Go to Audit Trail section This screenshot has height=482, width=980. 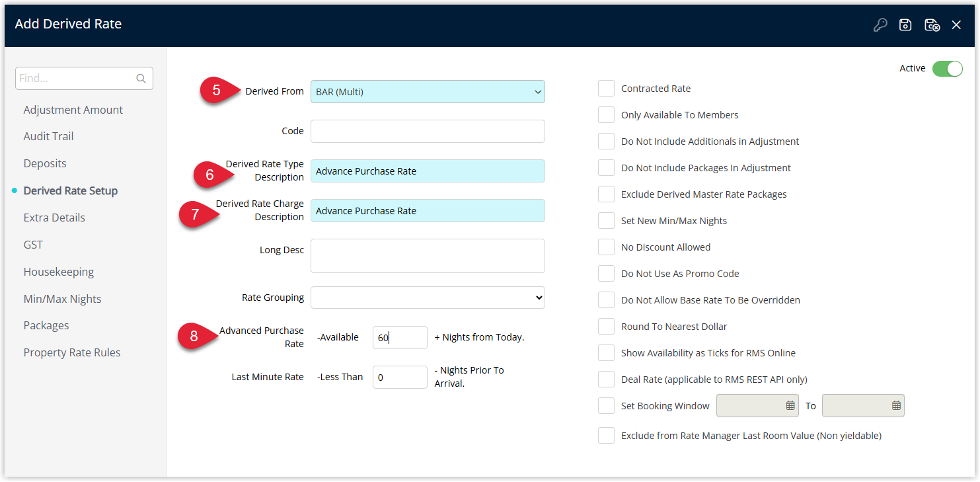tap(48, 136)
